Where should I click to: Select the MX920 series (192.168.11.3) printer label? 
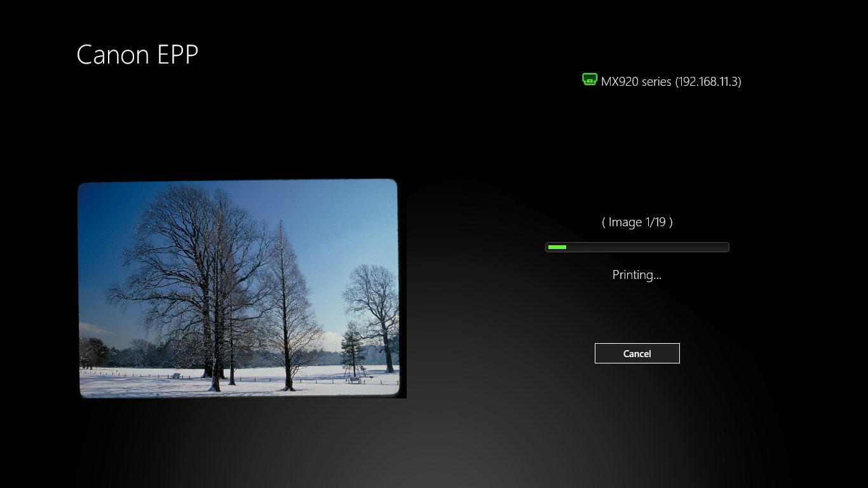(x=671, y=81)
